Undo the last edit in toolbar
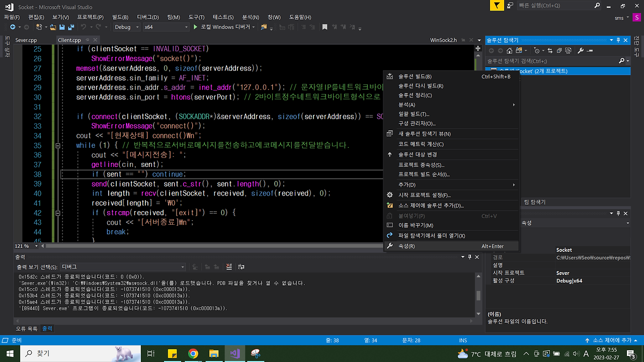The width and height of the screenshot is (644, 362). [84, 27]
